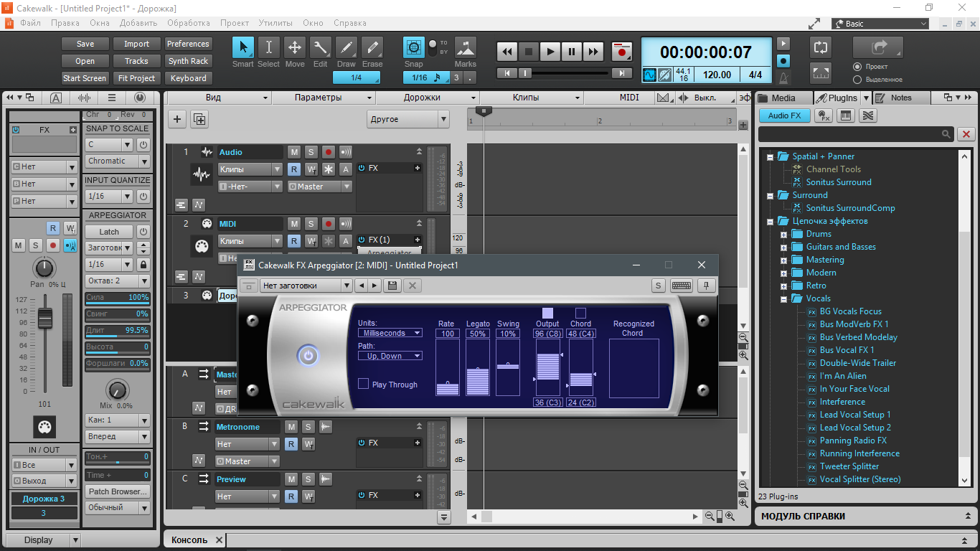Click the Save button
The width and height of the screenshot is (980, 551).
pyautogui.click(x=85, y=44)
